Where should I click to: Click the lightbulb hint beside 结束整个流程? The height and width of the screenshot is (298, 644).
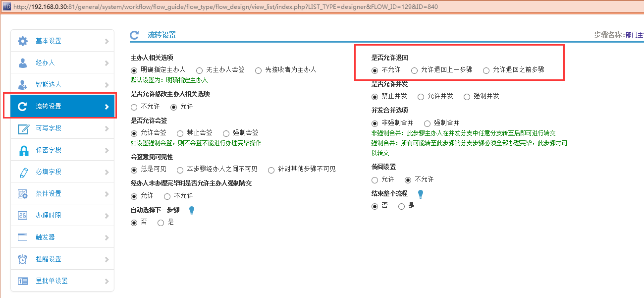(421, 194)
